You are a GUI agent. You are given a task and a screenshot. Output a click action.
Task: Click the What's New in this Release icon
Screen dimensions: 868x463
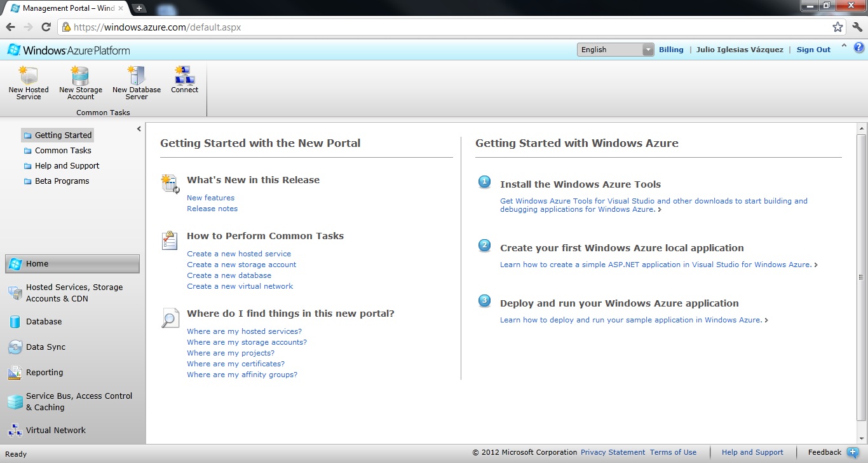pyautogui.click(x=170, y=184)
